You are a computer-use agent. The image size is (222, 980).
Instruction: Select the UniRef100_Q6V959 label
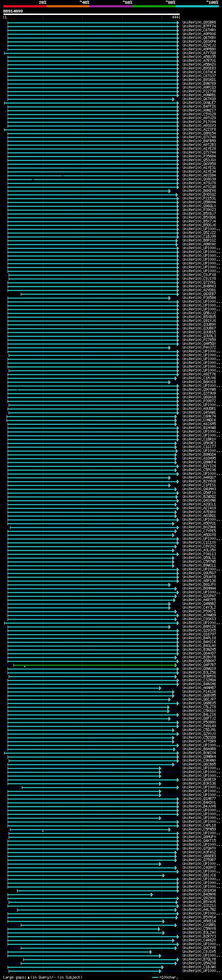[x=199, y=164]
